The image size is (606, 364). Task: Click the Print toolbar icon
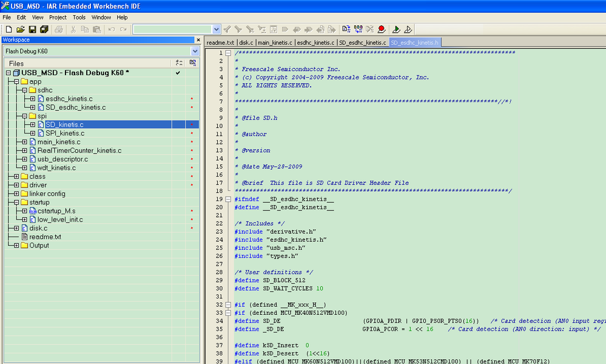tap(59, 29)
